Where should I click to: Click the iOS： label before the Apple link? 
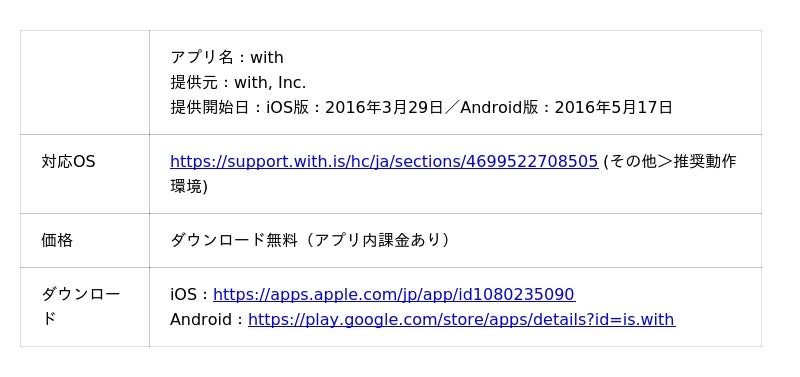point(190,294)
